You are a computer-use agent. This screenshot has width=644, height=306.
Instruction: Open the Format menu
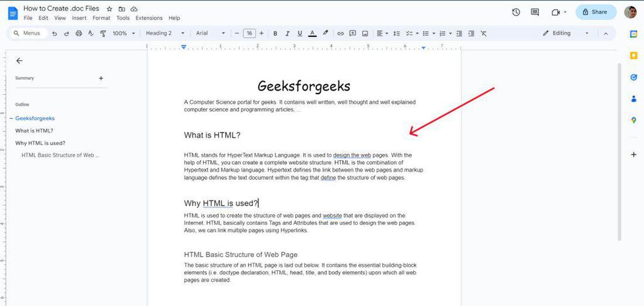click(101, 18)
